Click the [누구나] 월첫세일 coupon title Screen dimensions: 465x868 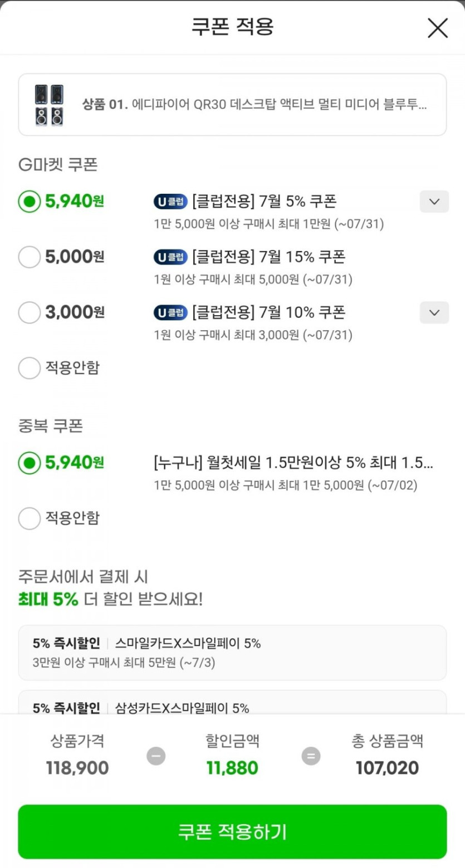point(293,463)
